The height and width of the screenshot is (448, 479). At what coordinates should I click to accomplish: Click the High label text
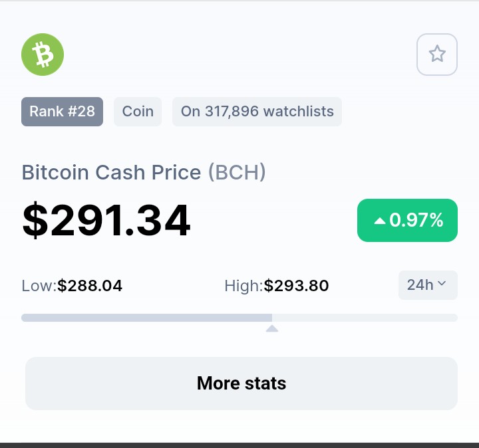pos(243,286)
